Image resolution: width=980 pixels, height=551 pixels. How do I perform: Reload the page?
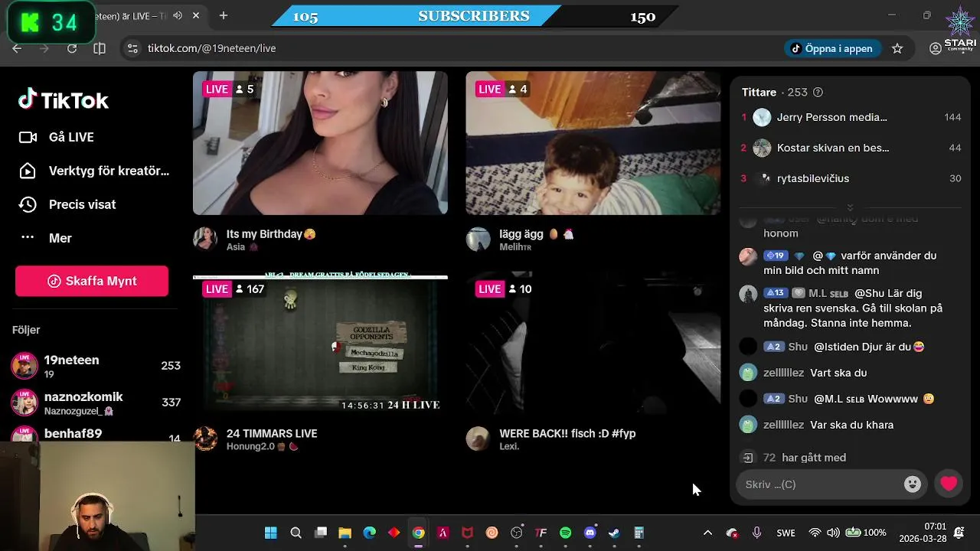click(72, 48)
